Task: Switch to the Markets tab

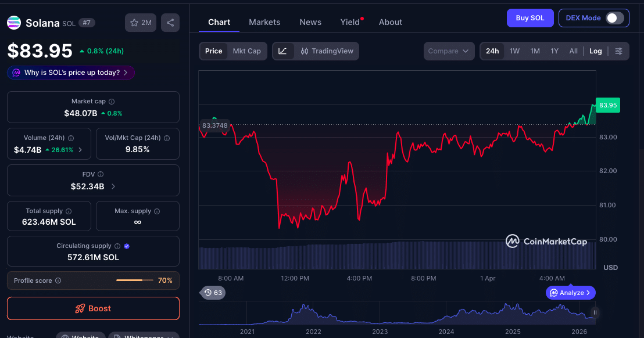Action: pyautogui.click(x=264, y=22)
